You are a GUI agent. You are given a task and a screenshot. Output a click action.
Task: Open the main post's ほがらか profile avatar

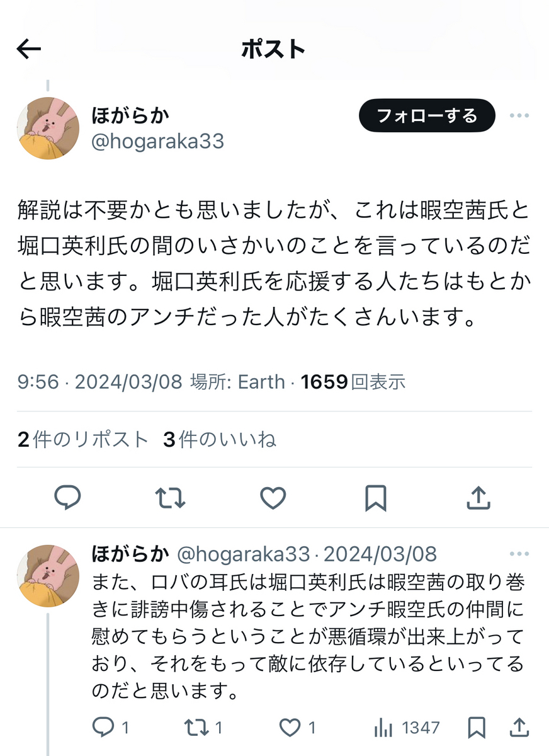[48, 128]
